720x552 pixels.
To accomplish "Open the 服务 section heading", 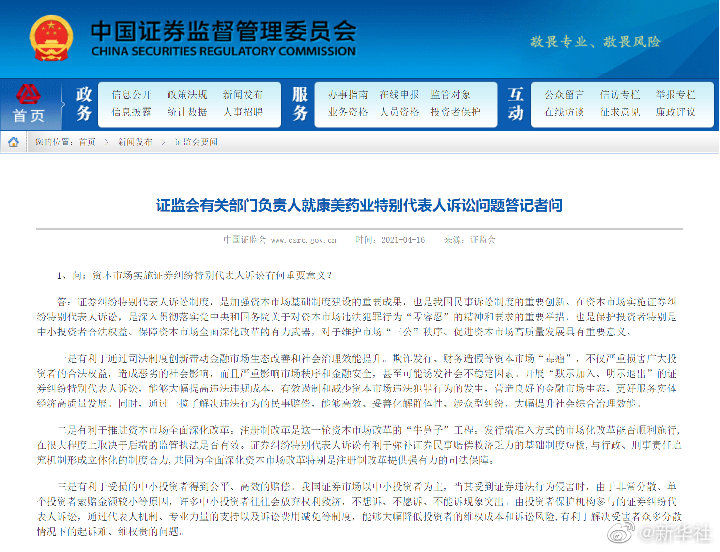I will pos(300,103).
